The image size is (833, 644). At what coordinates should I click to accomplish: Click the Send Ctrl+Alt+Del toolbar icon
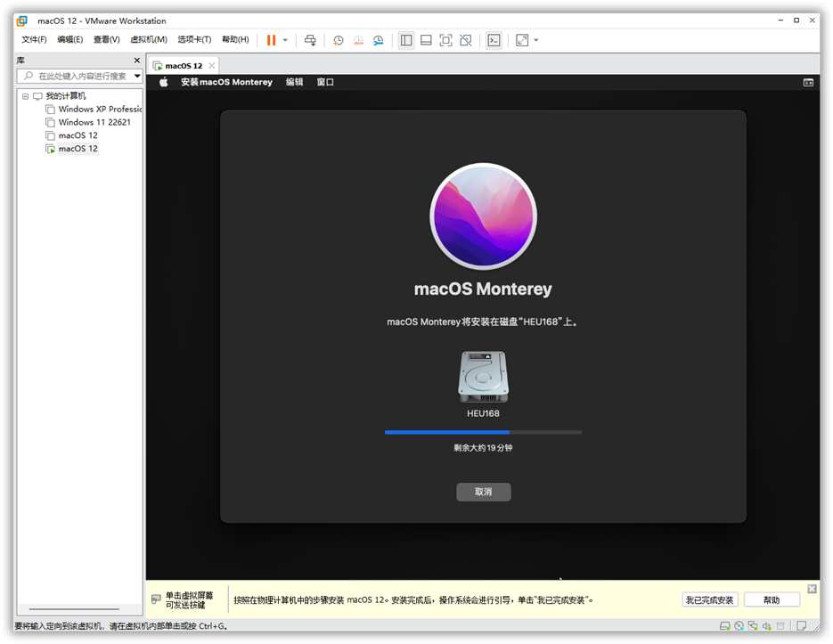coord(310,40)
